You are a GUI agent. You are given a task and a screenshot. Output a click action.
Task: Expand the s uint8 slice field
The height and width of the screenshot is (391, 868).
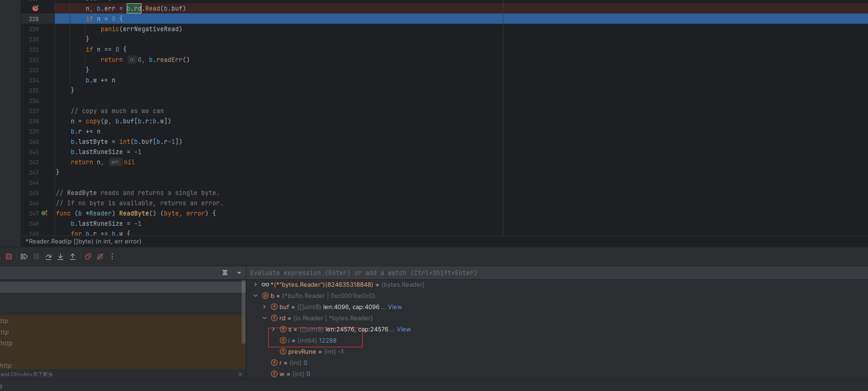pyautogui.click(x=273, y=329)
